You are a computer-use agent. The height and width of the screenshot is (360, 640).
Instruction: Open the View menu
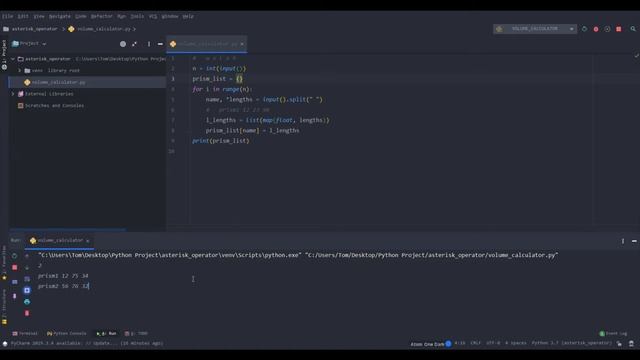[39, 16]
